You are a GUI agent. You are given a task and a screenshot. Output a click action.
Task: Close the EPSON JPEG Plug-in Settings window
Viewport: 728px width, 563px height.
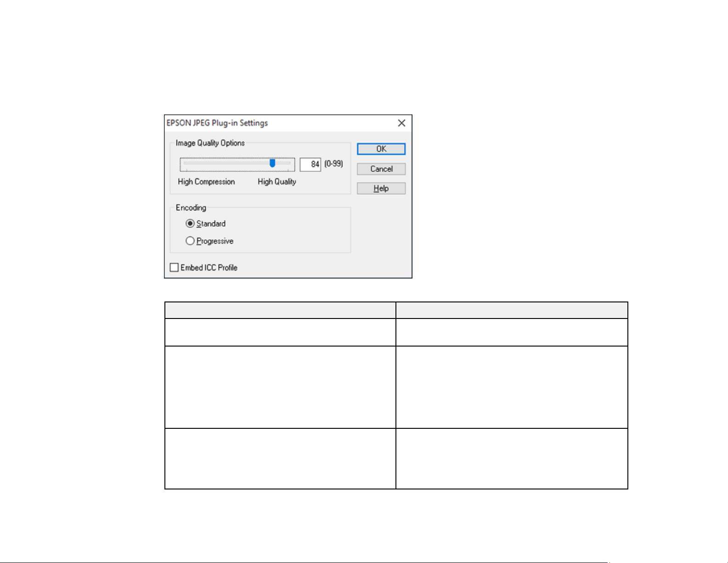401,123
